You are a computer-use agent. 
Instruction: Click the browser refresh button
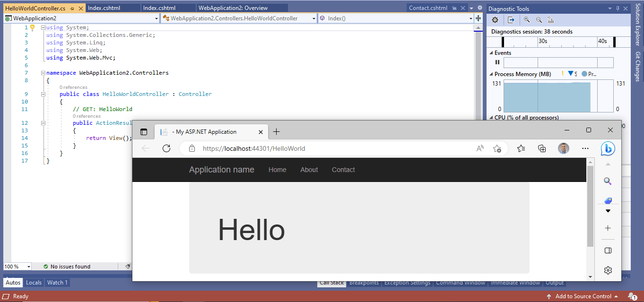click(x=166, y=148)
